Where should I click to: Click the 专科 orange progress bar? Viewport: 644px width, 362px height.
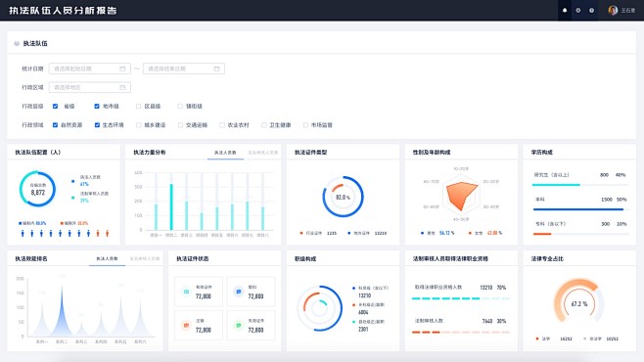coord(542,234)
